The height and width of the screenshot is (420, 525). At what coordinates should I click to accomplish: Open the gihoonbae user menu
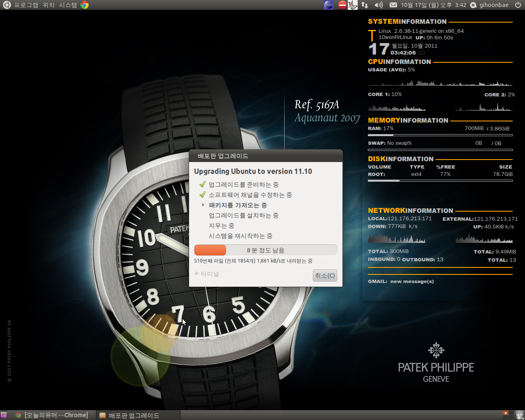pyautogui.click(x=494, y=5)
